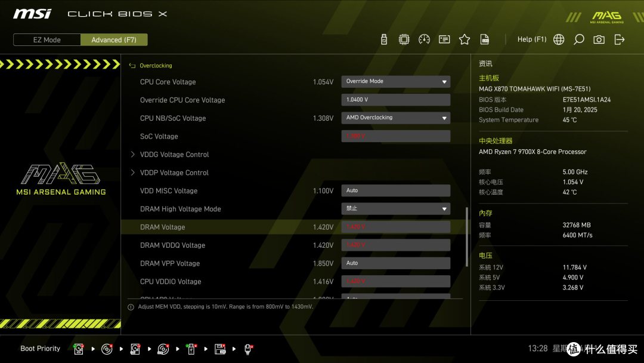Screen dimensions: 644x363
Task: Click the Override CPU Core Voltage 1.0400 V field
Action: click(x=395, y=100)
